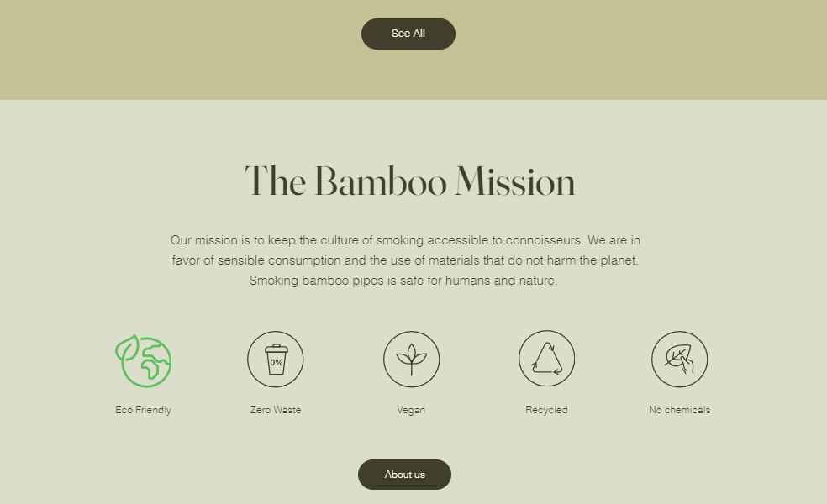827x504 pixels.
Task: Click the Eco Friendly label text
Action: 144,410
